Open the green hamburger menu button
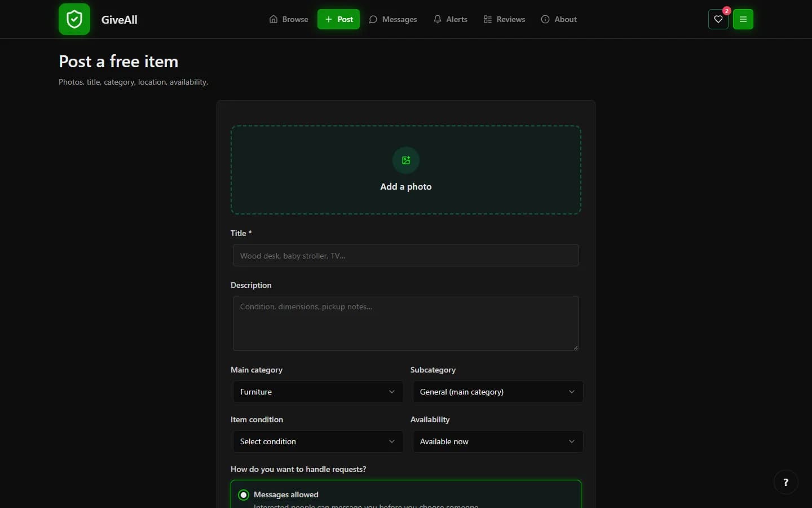This screenshot has height=508, width=812. 743,19
